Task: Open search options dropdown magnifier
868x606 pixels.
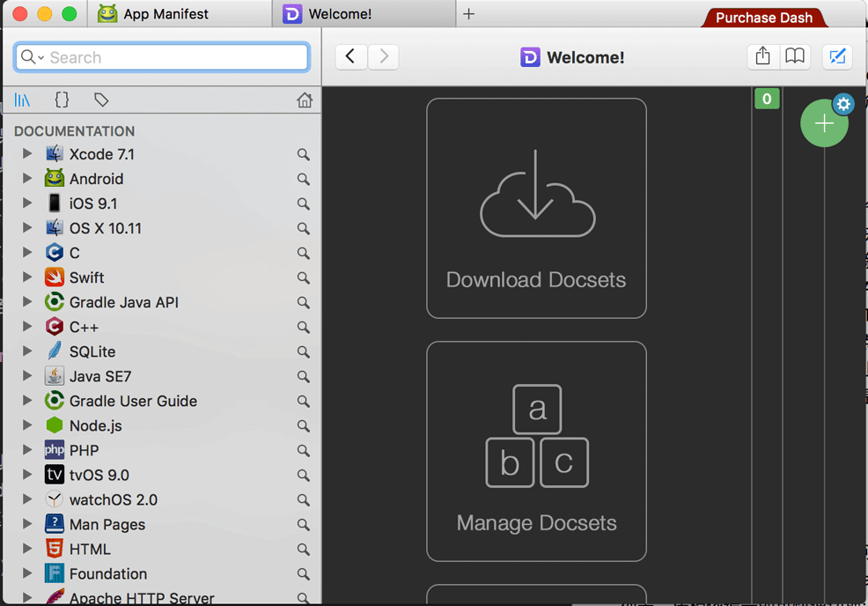Action: [x=32, y=57]
